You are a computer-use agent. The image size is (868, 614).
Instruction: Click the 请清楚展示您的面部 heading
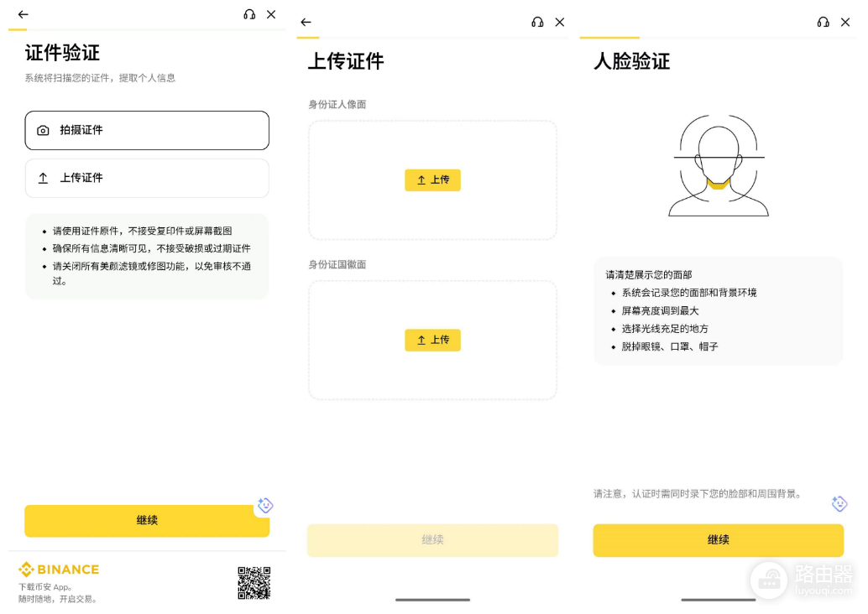[x=649, y=275]
